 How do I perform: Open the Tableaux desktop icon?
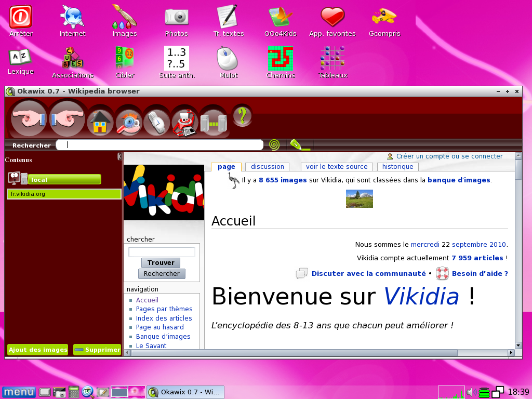[x=332, y=62]
